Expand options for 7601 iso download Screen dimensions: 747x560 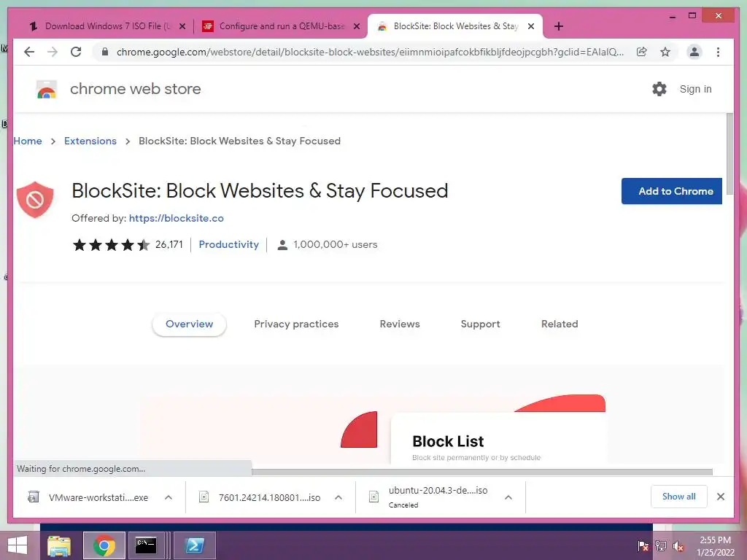(338, 497)
